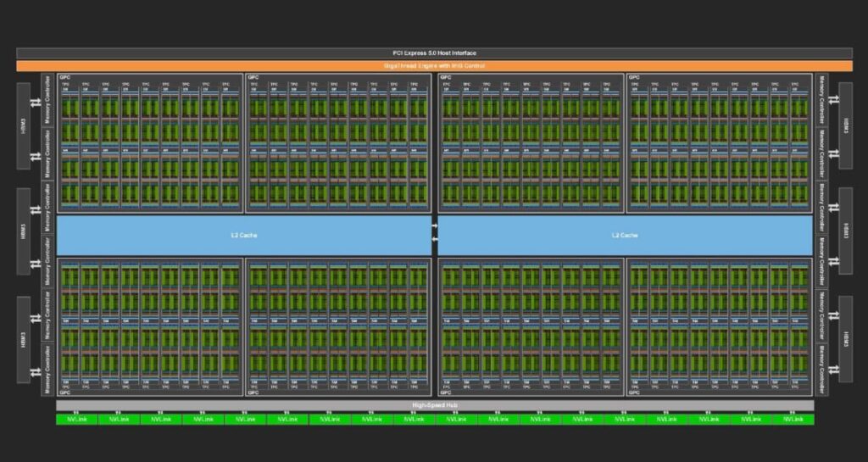The image size is (868, 462).
Task: Select the L2 Cache block on the left half
Action: point(244,235)
